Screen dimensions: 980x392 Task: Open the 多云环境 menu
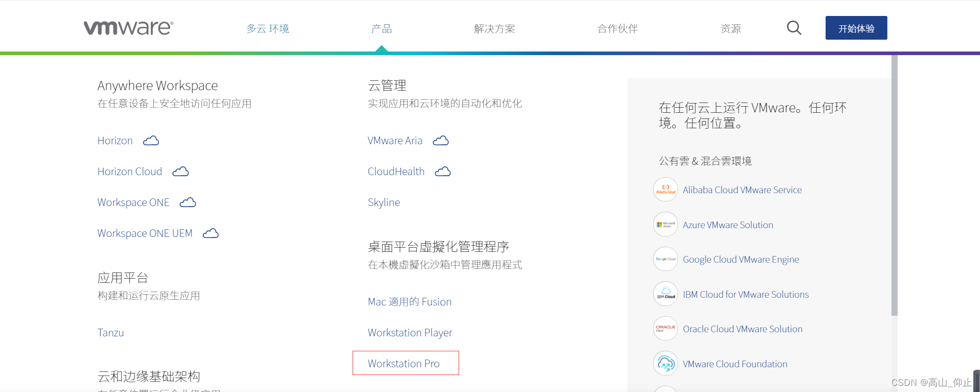pyautogui.click(x=268, y=29)
